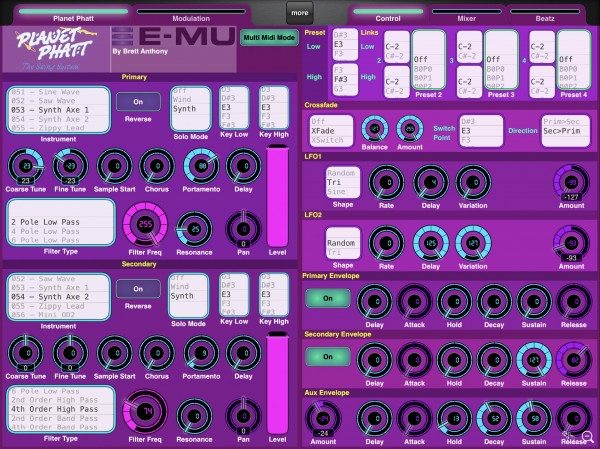Select the Preset 2 link picker
The height and width of the screenshot is (449, 600).
click(429, 60)
